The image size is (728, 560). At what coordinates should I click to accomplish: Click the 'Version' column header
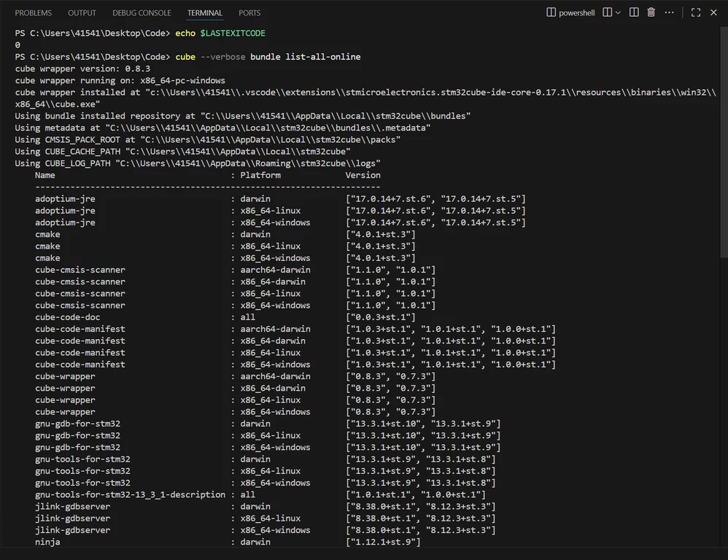click(363, 175)
